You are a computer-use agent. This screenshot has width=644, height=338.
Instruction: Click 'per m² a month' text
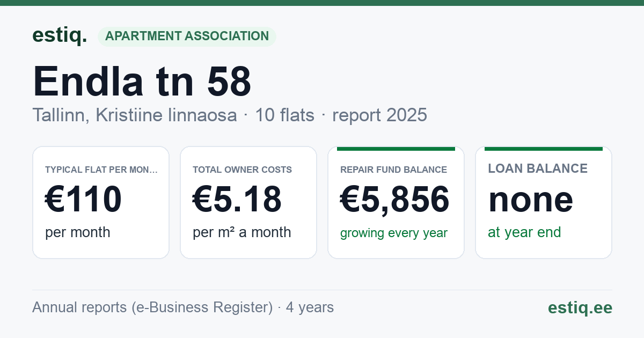click(242, 232)
